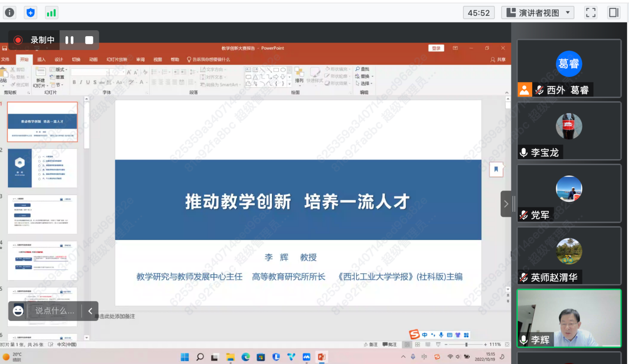Open the 形状填充 dropdown

click(x=337, y=69)
